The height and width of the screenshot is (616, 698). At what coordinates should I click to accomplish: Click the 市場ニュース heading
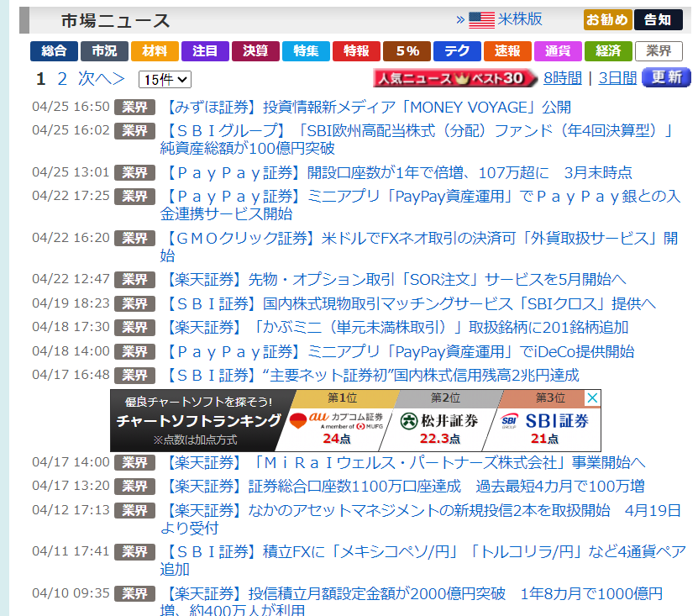point(115,20)
